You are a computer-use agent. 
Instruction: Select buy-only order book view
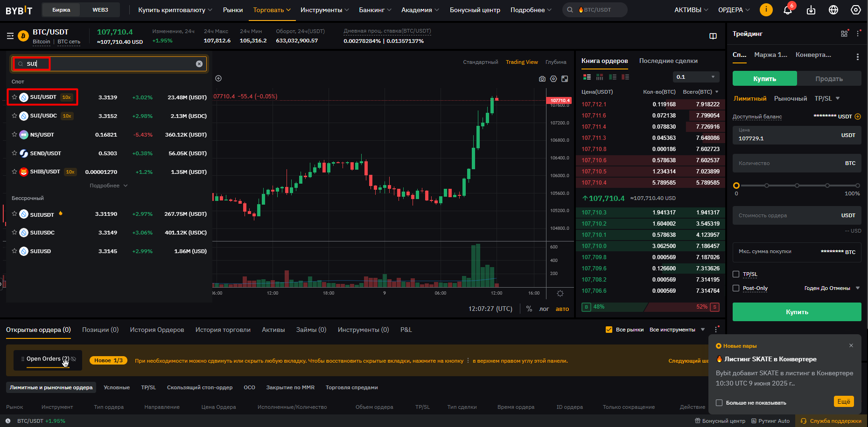(613, 77)
